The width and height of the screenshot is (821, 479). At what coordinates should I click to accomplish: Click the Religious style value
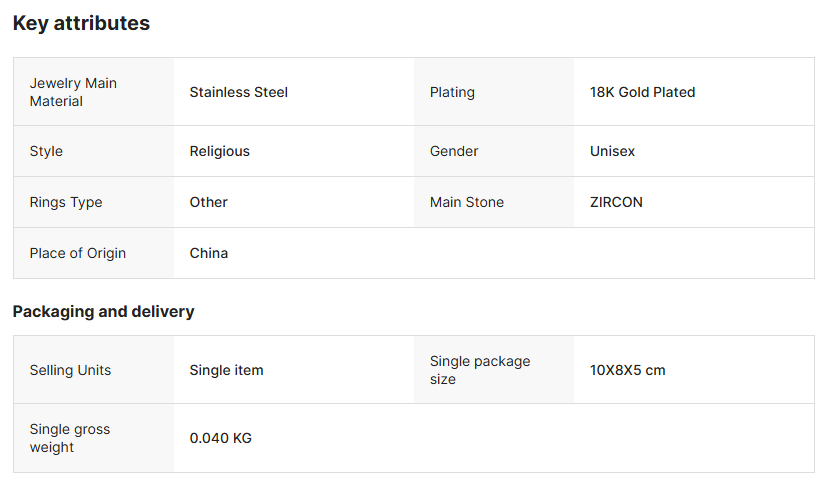[219, 151]
